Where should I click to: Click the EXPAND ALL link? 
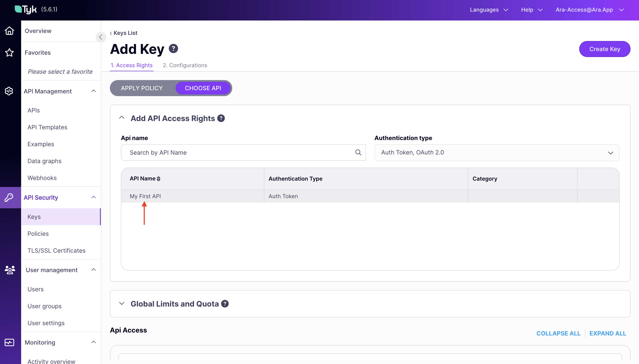[608, 333]
